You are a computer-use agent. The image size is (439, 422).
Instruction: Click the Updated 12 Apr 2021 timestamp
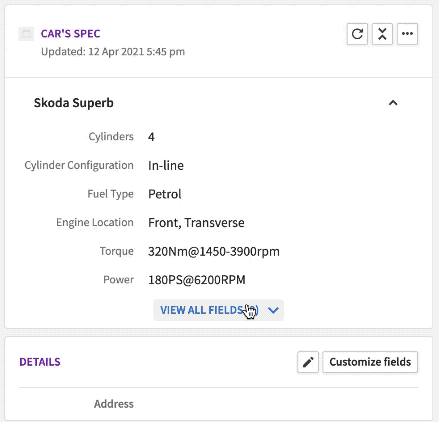point(113,52)
